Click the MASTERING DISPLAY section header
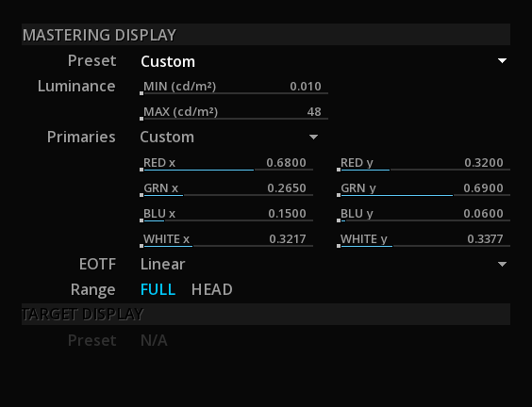Screen dimensions: 532x407 click(x=266, y=35)
